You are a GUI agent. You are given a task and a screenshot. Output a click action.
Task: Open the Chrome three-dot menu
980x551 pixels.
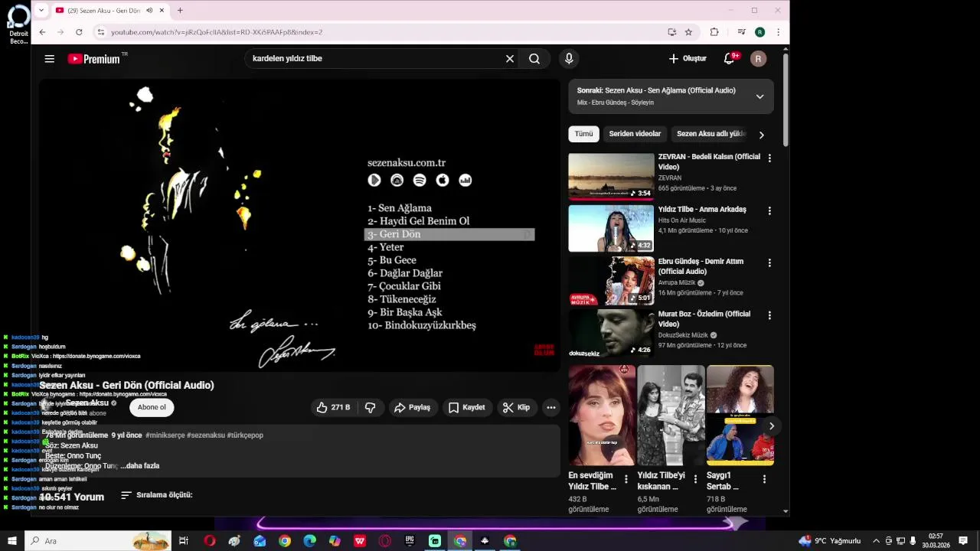coord(778,32)
